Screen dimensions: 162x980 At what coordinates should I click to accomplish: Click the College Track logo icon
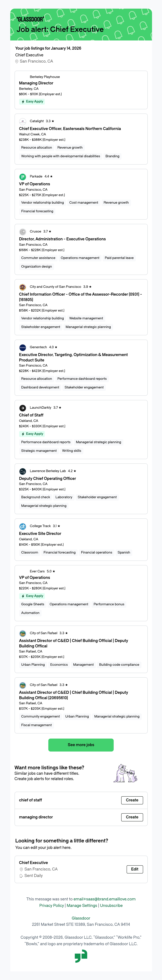click(23, 526)
